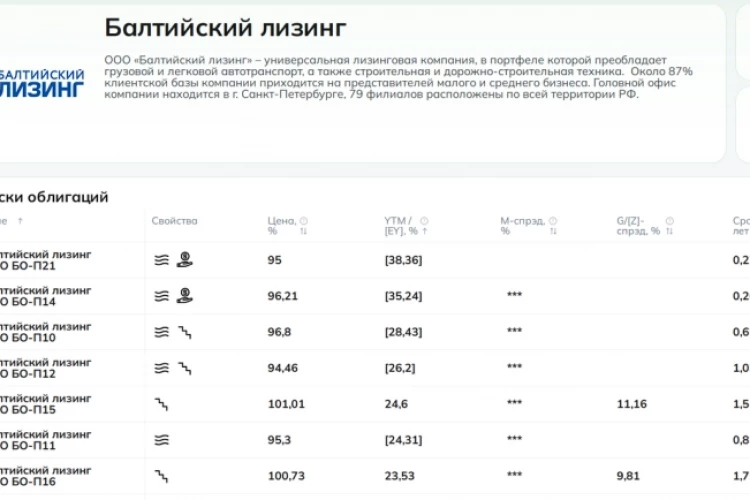Image resolution: width=750 pixels, height=500 pixels.
Task: Open the Балтийский лизинг БО-П15 bond
Action: click(45, 404)
